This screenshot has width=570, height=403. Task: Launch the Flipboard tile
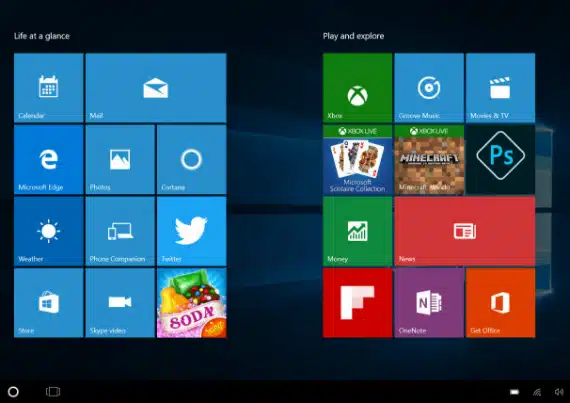coord(357,303)
